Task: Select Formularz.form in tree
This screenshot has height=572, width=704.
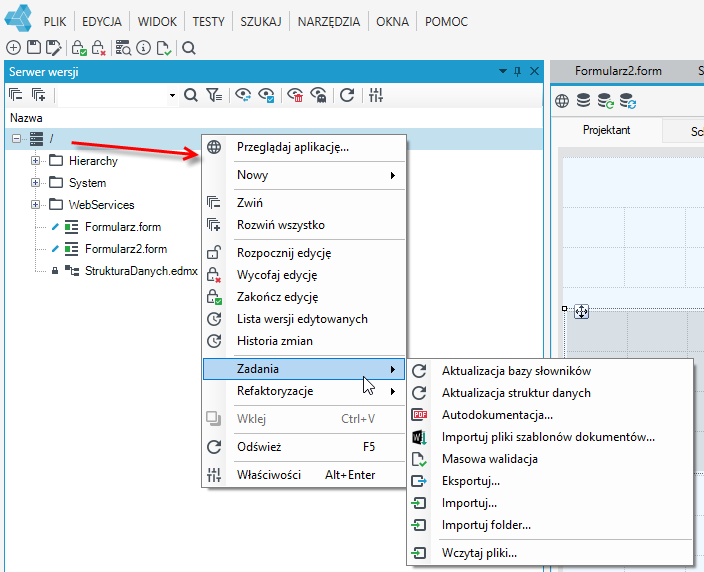Action: (123, 227)
